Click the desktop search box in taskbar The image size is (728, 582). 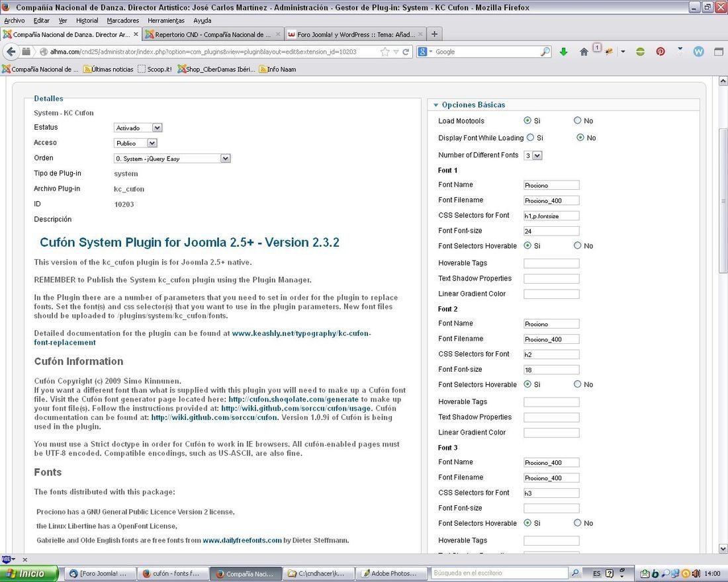(500, 573)
